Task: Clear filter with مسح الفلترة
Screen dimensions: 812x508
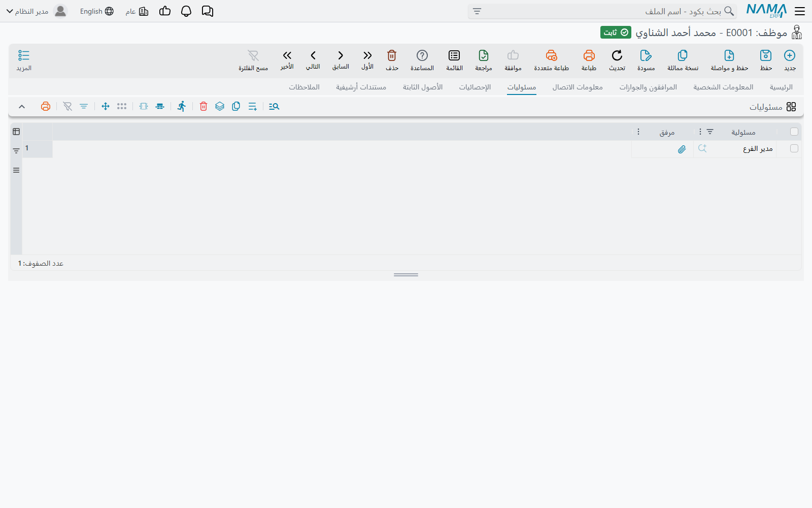Action: [x=253, y=55]
